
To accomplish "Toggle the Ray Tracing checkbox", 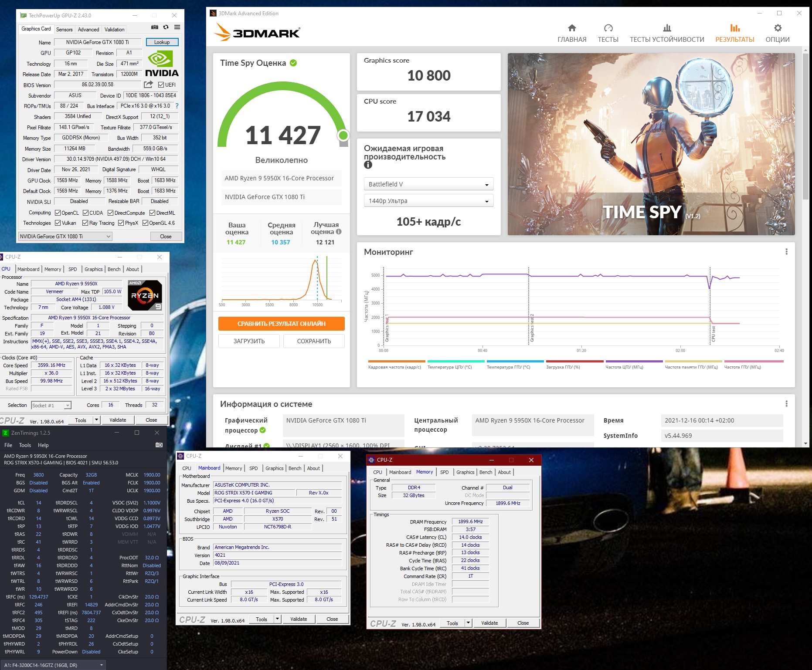I will coord(85,223).
